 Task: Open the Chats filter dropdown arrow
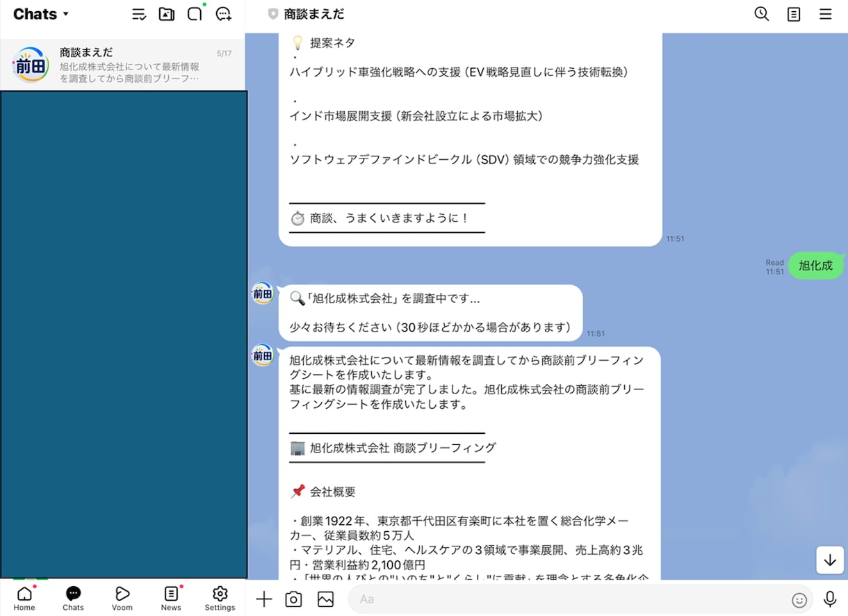click(66, 14)
